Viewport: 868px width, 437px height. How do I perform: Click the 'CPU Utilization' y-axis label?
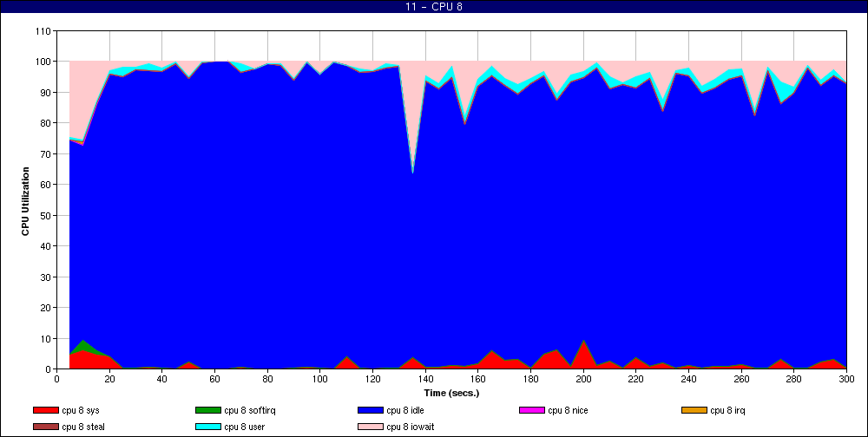(25, 201)
